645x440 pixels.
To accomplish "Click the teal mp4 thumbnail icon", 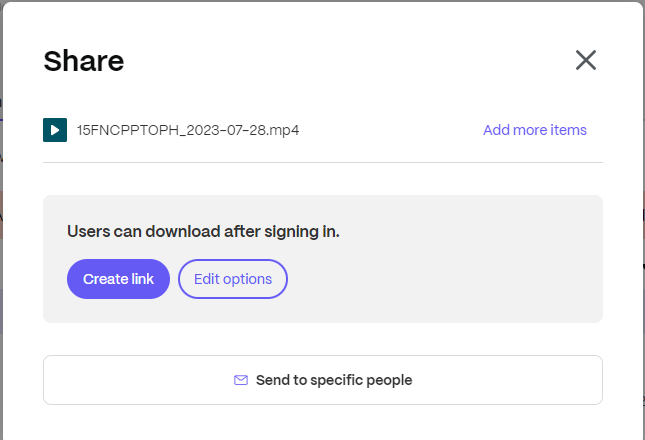I will [55, 130].
